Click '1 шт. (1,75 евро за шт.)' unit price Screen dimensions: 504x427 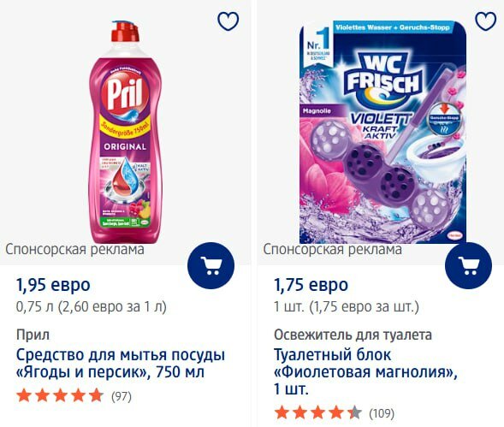click(347, 306)
